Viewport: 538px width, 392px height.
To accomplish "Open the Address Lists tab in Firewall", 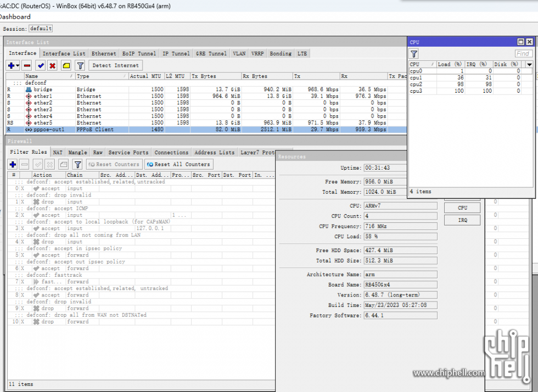I will pos(215,153).
